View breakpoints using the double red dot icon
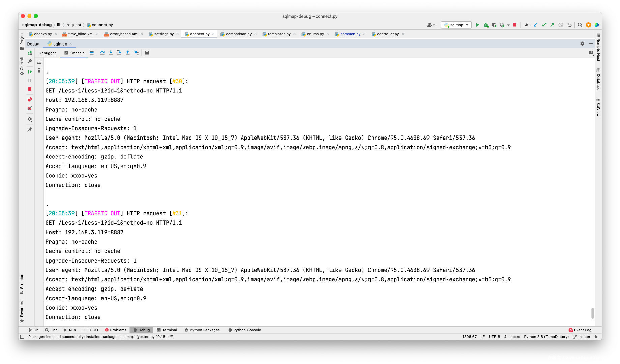The width and height of the screenshot is (620, 364). (x=30, y=100)
